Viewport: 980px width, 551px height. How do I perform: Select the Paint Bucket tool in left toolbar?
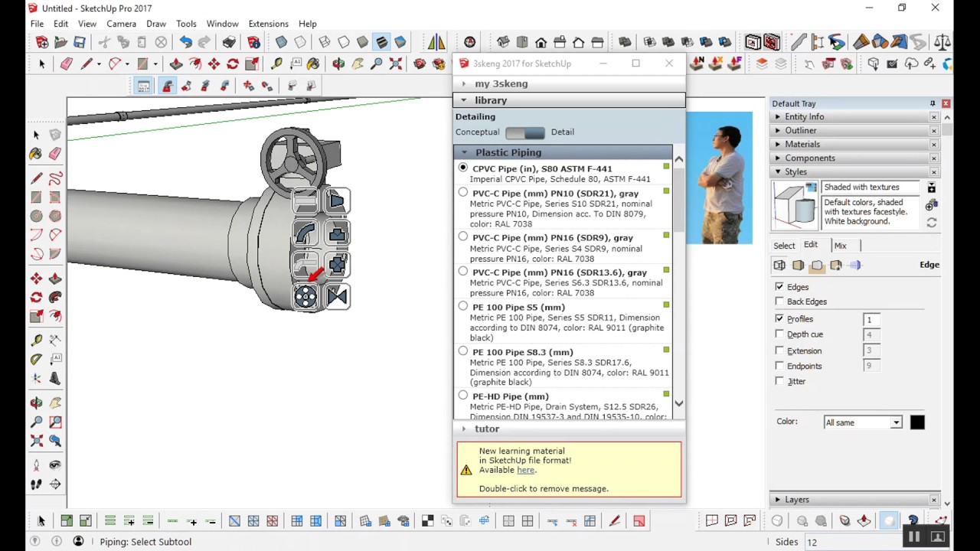[36, 154]
